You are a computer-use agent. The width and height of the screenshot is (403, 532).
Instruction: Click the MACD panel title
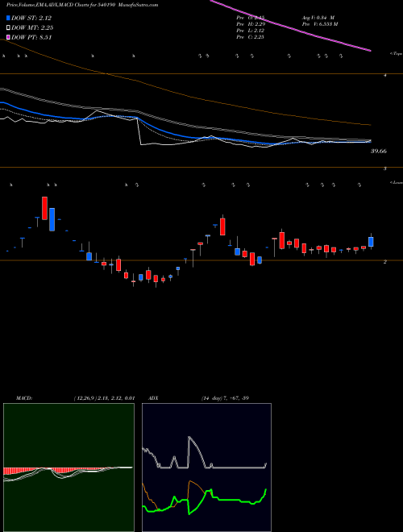coord(23,398)
